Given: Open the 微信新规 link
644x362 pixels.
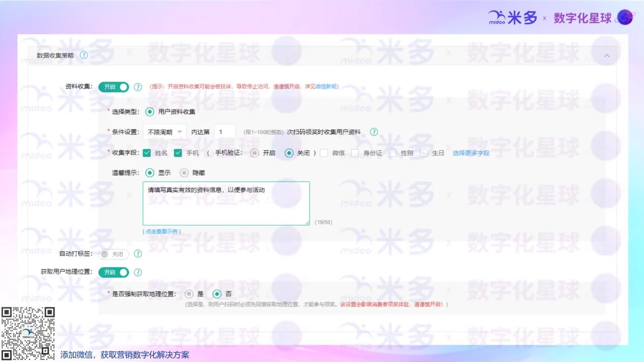Looking at the screenshot, I should 326,87.
